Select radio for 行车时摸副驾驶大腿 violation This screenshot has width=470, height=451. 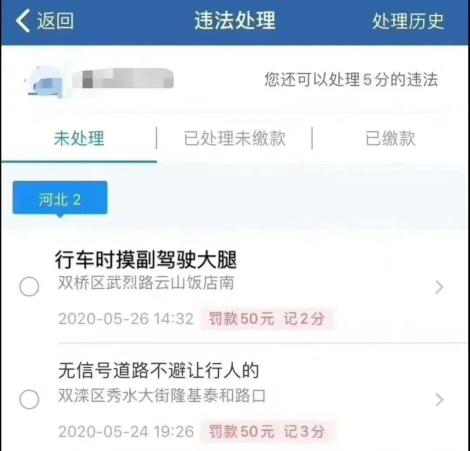(x=29, y=286)
